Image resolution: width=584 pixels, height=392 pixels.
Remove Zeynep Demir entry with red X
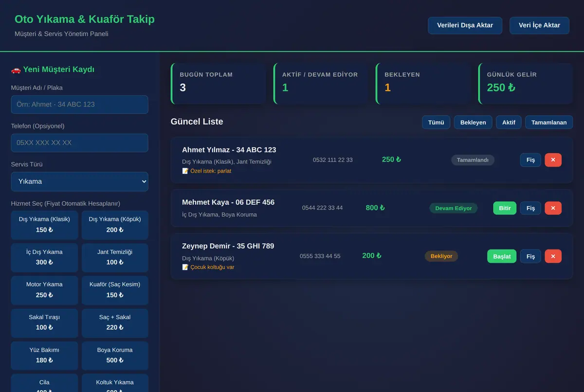click(x=553, y=256)
